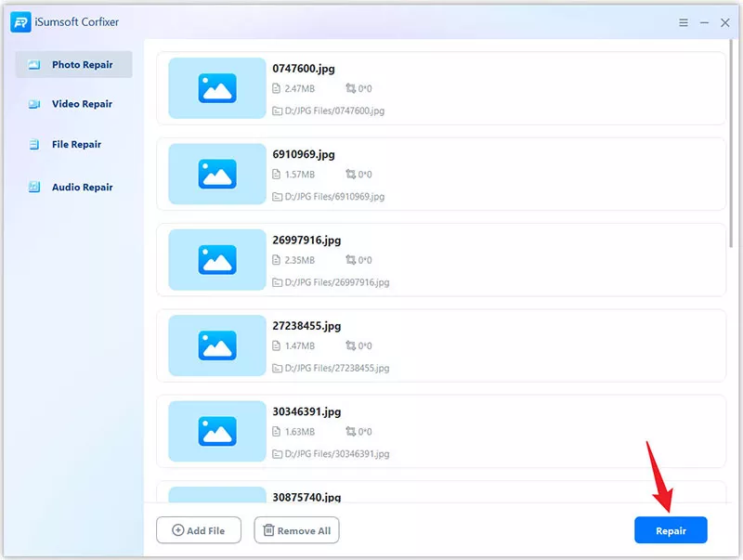Screen dimensions: 743x560
Task: Click the path D:/JPG Files/6910969.jpg
Action: [x=334, y=197]
